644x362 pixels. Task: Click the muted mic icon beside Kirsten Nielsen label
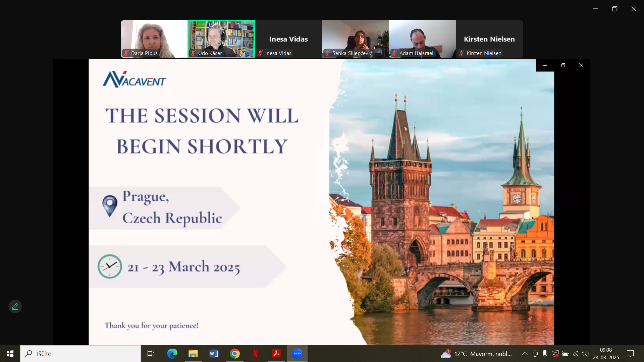pyautogui.click(x=462, y=53)
